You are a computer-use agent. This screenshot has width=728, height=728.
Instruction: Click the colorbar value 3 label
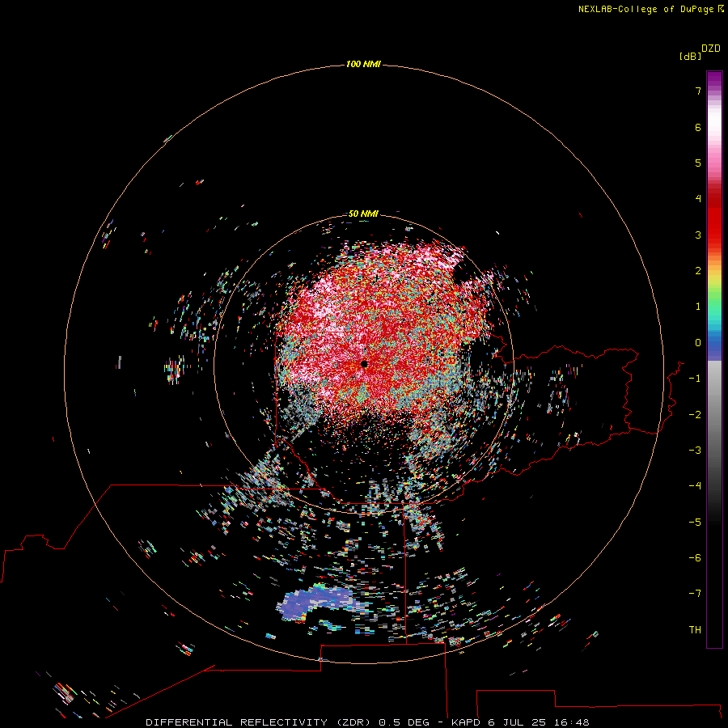point(698,235)
